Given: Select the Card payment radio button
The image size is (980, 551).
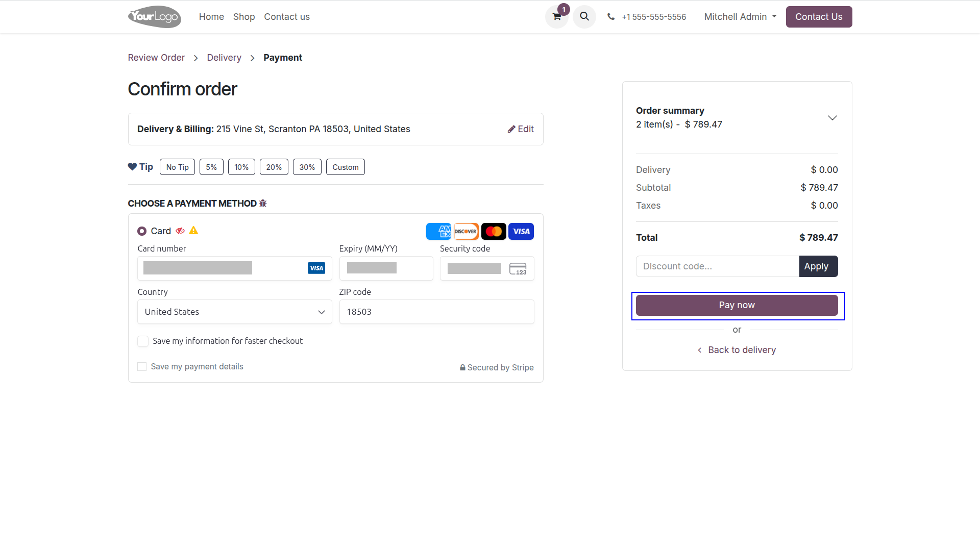Looking at the screenshot, I should pos(142,231).
